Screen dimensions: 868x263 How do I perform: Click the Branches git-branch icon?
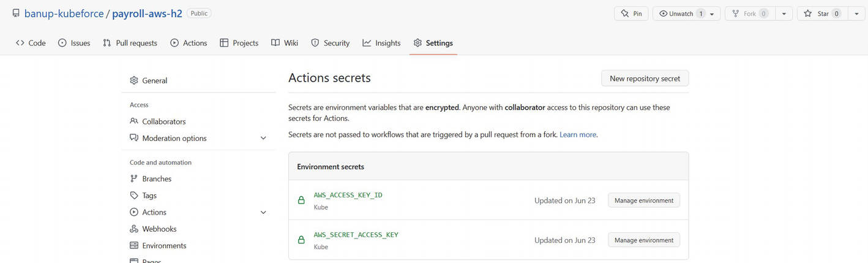(x=134, y=178)
